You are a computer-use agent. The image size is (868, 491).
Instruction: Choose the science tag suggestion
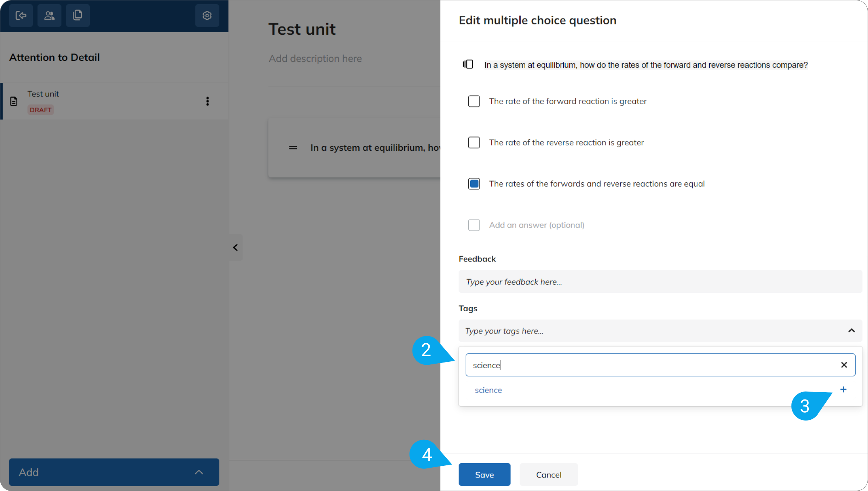click(488, 390)
